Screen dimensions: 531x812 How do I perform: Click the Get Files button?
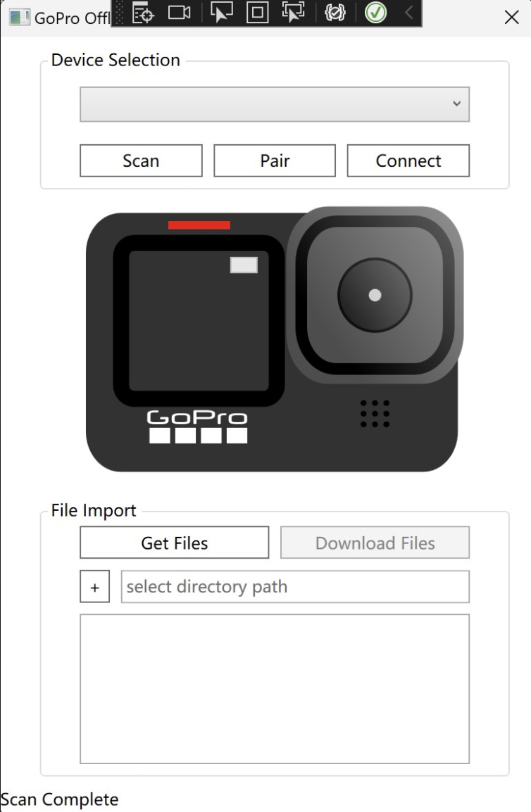[174, 543]
